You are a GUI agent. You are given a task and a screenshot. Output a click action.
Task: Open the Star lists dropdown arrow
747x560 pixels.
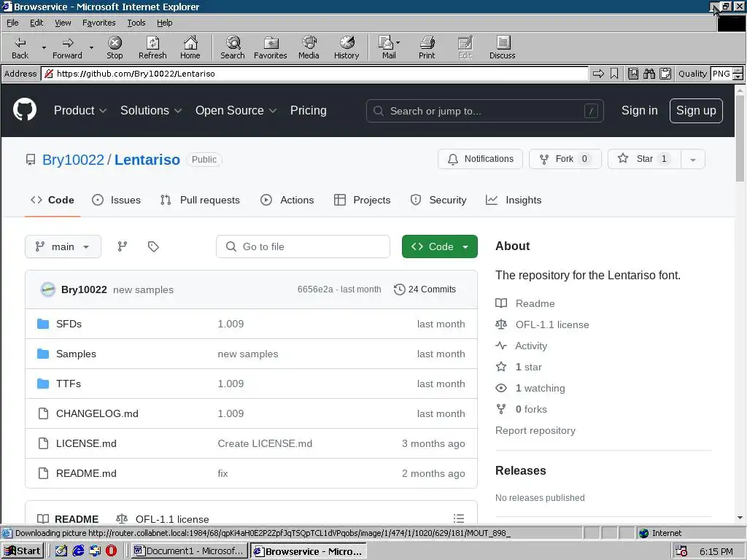pyautogui.click(x=693, y=160)
